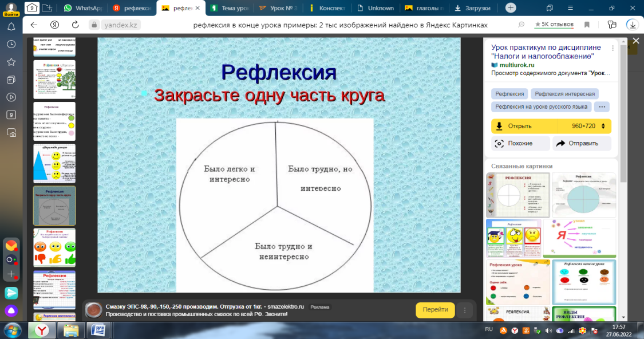Open the downloads arrow button in toolbar
This screenshot has width=644, height=339.
(633, 25)
